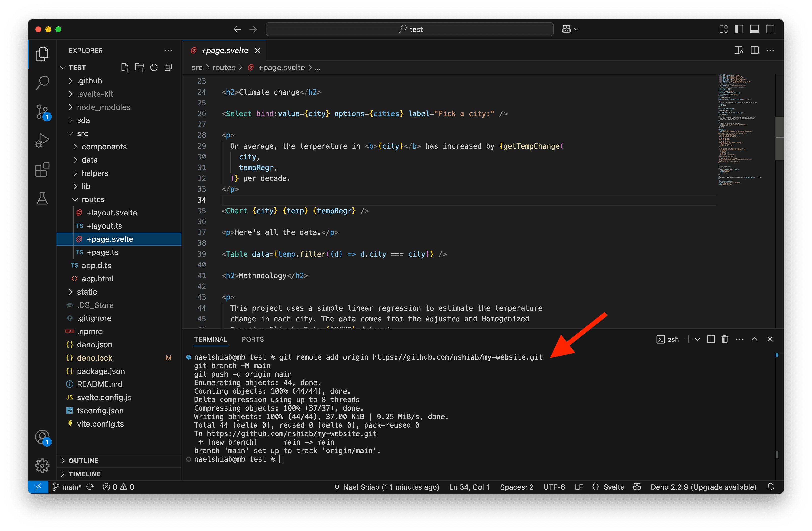The height and width of the screenshot is (531, 812).
Task: Open the Copilot chat icon in title bar
Action: click(x=566, y=29)
